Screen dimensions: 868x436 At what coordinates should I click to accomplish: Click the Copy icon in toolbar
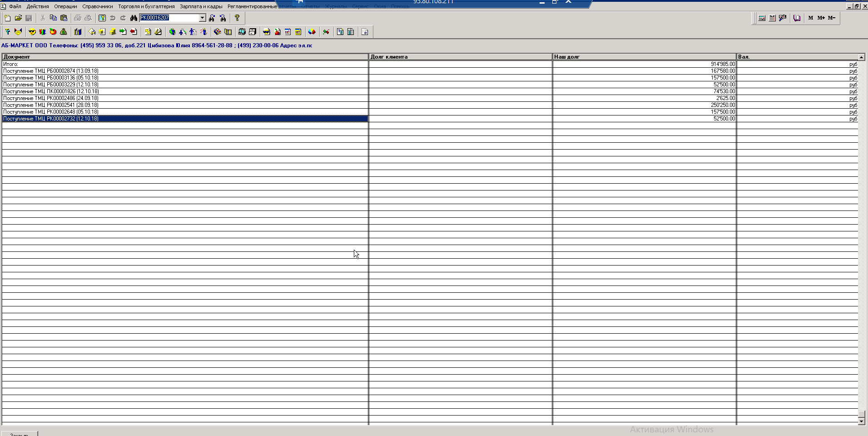point(53,18)
